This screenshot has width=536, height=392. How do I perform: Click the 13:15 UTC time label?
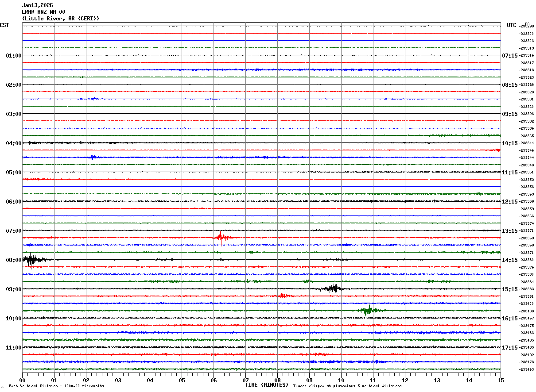(x=509, y=231)
